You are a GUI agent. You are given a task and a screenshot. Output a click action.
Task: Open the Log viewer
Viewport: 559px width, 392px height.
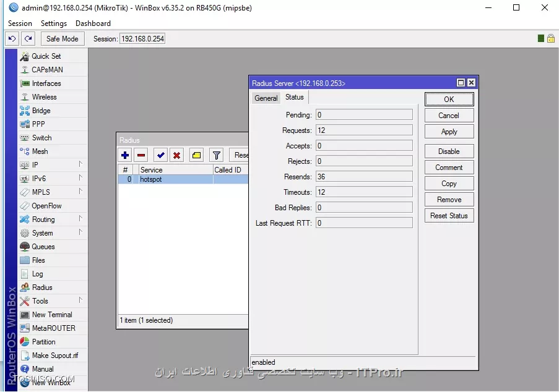pyautogui.click(x=52, y=274)
